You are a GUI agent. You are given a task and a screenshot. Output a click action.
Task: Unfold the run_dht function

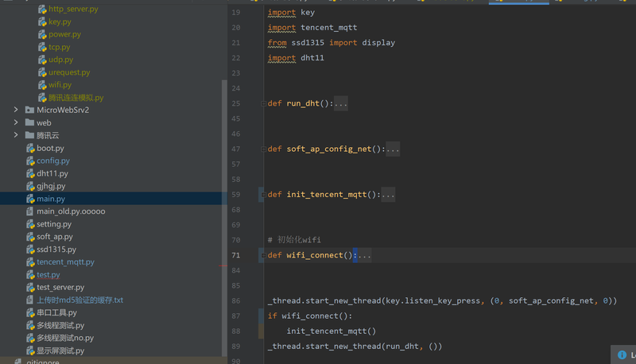263,104
